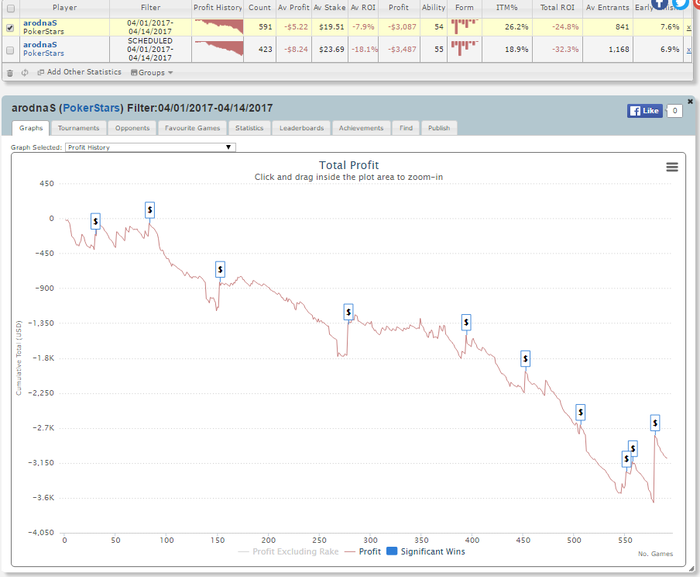The width and height of the screenshot is (700, 577).
Task: Open arodnaS player link in first row
Action: click(x=40, y=23)
